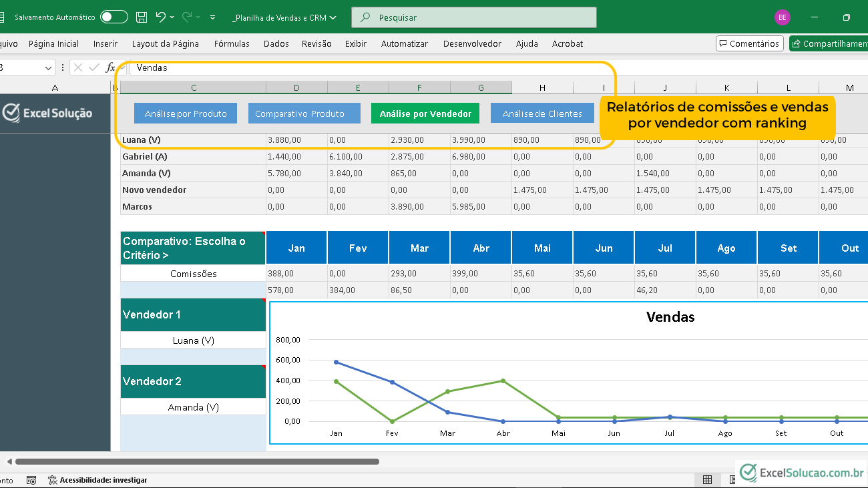Viewport: 868px width, 488px height.
Task: Click the Comparativo Produto button
Action: 300,113
